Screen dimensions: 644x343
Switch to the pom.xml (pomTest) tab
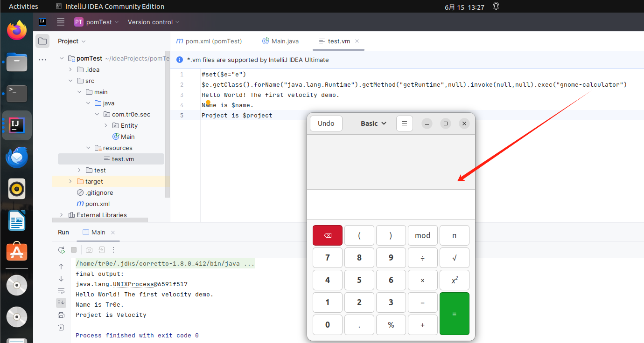[209, 41]
